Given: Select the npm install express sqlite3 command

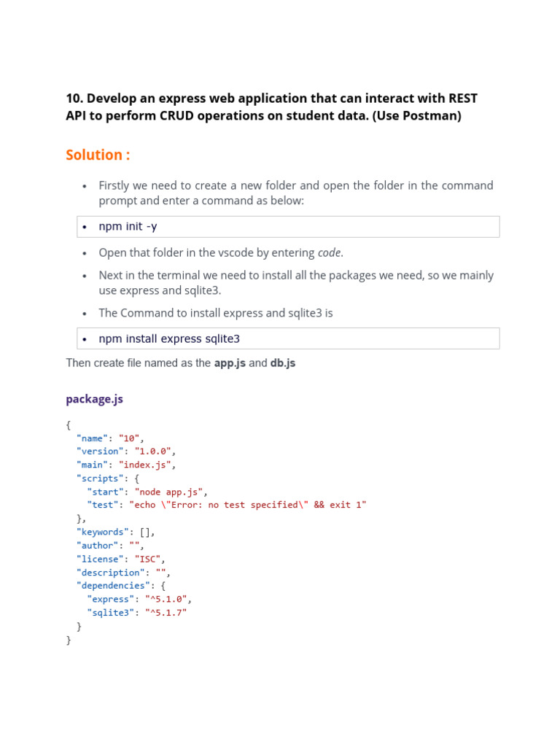Looking at the screenshot, I should coord(169,339).
